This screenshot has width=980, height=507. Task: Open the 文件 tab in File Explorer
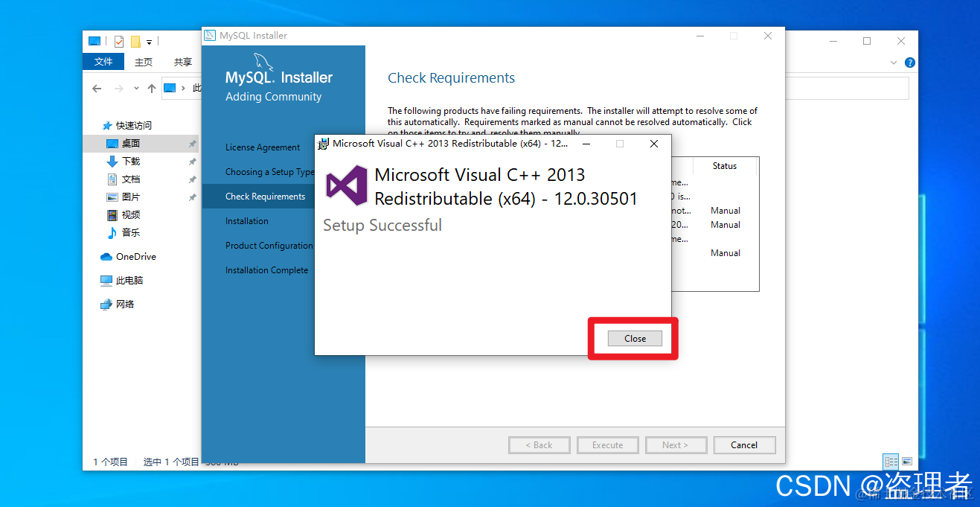point(103,62)
